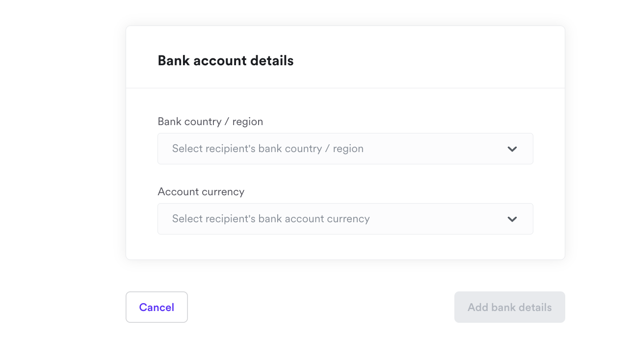Pick a currency from the currency combo box
This screenshot has width=631, height=364.
coord(345,219)
